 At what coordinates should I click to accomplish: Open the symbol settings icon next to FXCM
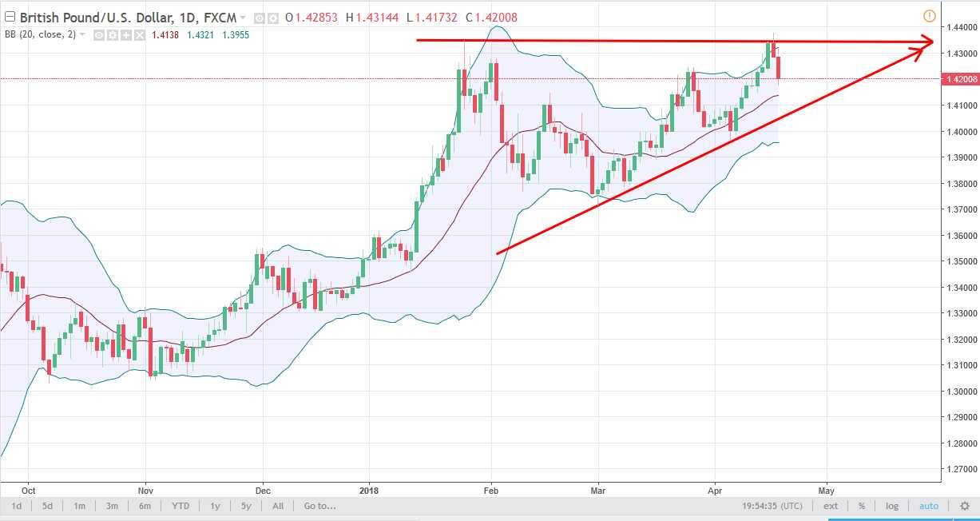(272, 17)
